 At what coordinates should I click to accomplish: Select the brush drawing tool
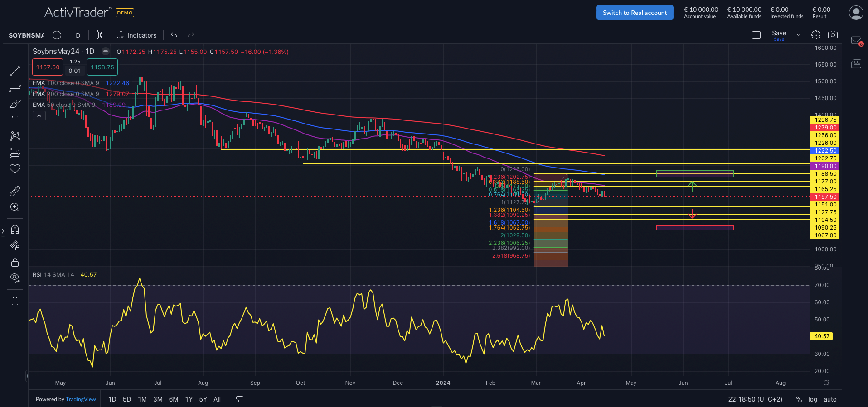click(15, 104)
